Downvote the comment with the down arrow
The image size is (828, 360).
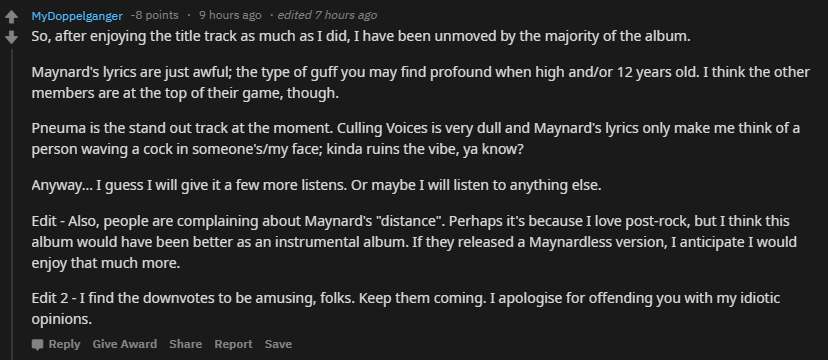11,37
